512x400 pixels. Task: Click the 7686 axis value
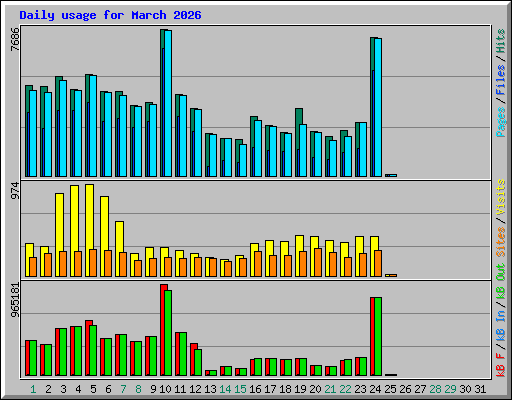[x=15, y=39]
